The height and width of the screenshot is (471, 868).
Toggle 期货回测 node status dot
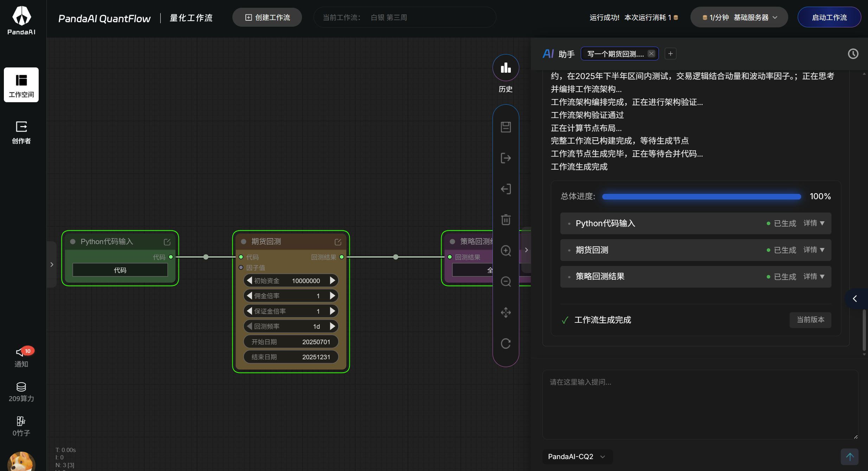point(243,242)
